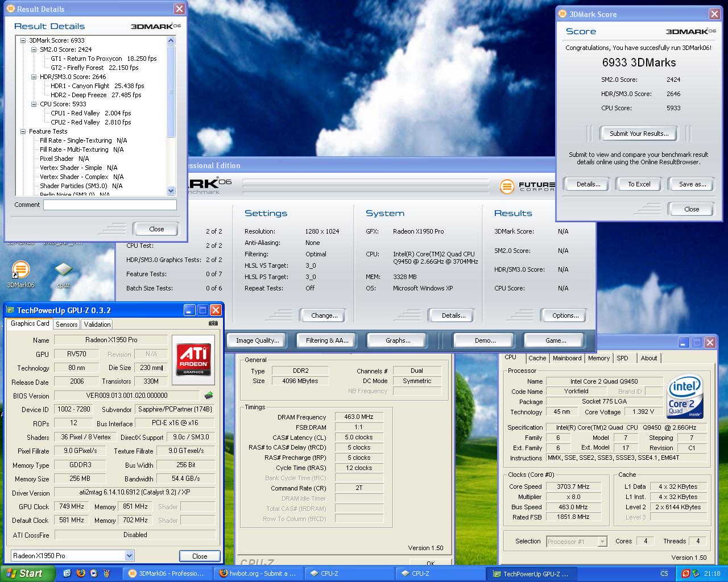Click the taskbar clock showing 21:18
This screenshot has width=728, height=582.
712,573
